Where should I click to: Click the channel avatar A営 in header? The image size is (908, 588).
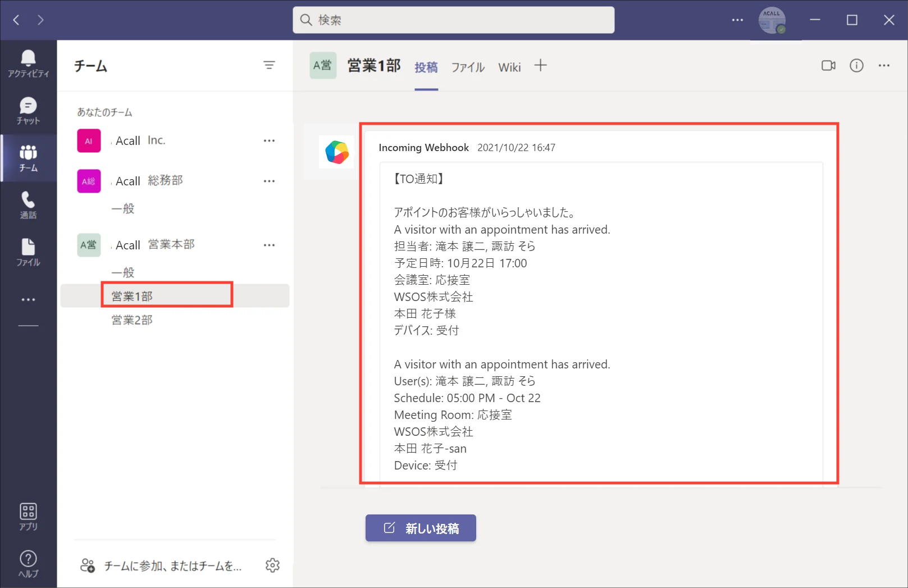tap(323, 66)
